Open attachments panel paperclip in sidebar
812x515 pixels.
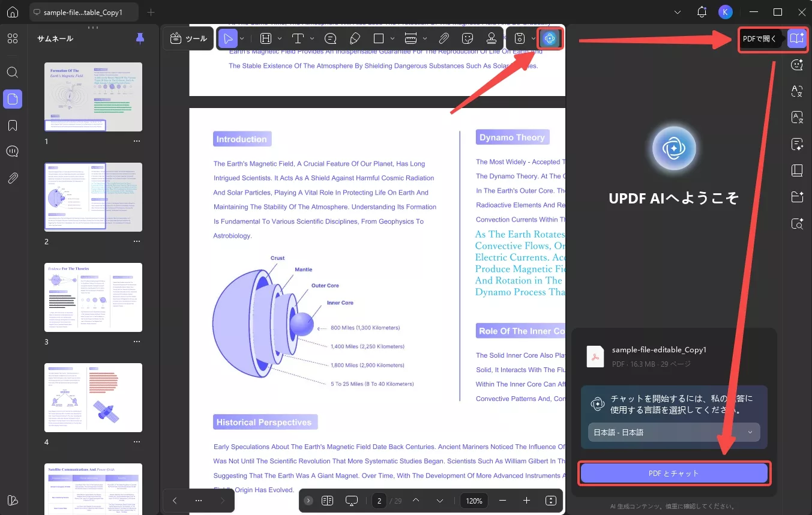(x=13, y=178)
